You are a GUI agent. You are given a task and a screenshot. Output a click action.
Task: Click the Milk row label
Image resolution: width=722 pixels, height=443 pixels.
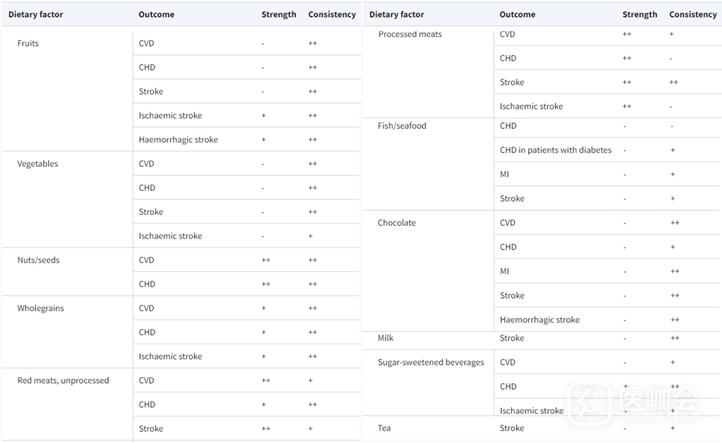[385, 338]
